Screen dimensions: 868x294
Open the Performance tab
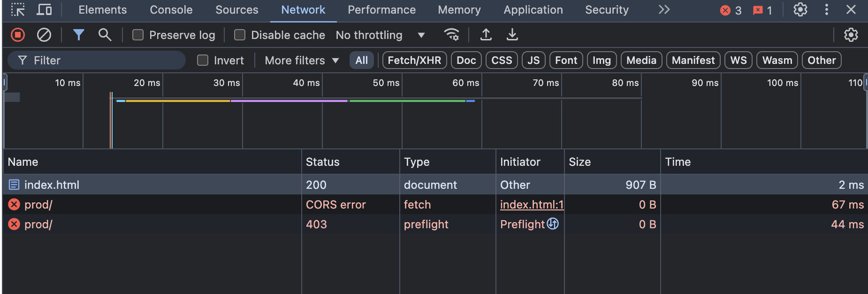[x=381, y=10]
